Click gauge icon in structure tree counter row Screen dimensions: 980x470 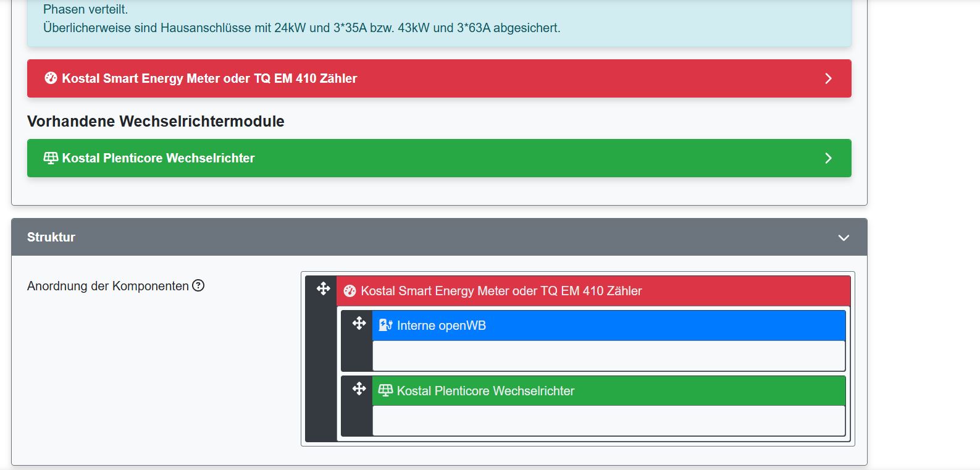(350, 291)
